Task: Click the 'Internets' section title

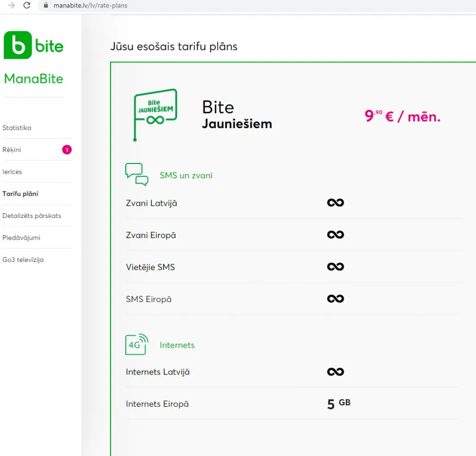Action: [x=177, y=345]
